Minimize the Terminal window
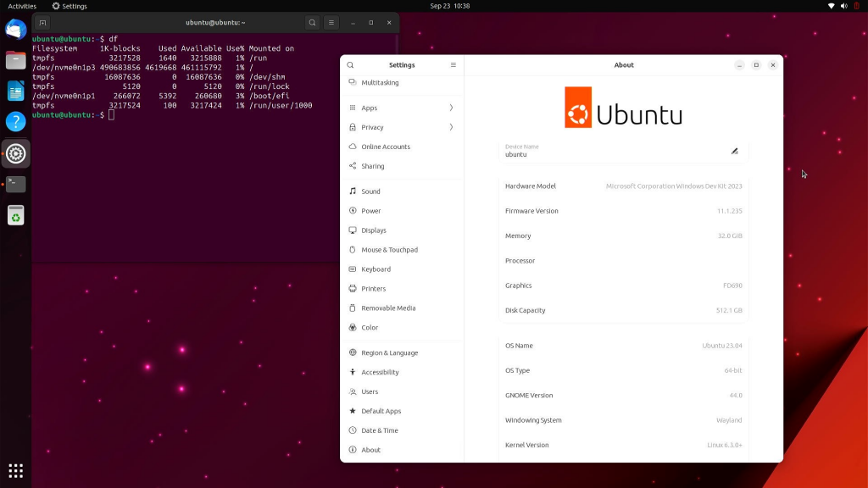 click(353, 23)
